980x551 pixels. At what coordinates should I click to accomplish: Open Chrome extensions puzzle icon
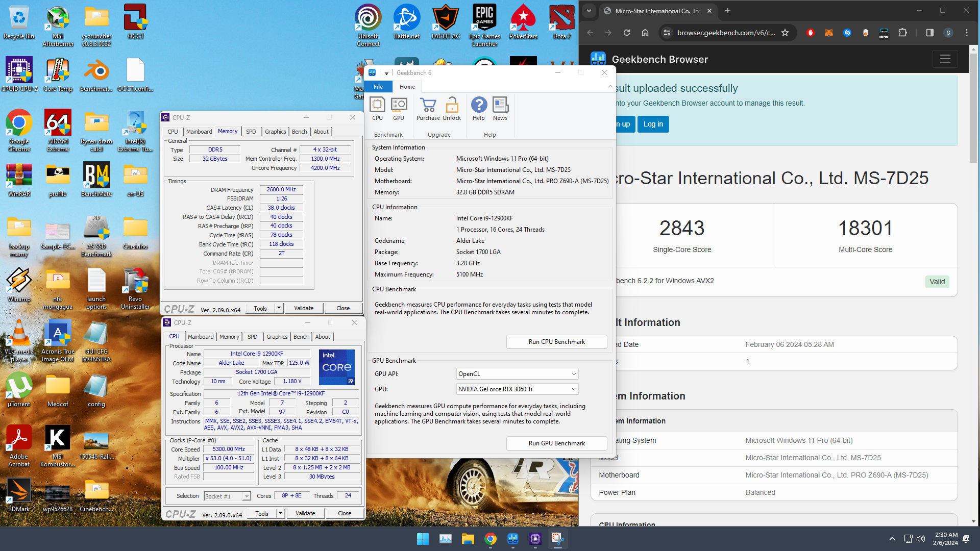(x=902, y=33)
